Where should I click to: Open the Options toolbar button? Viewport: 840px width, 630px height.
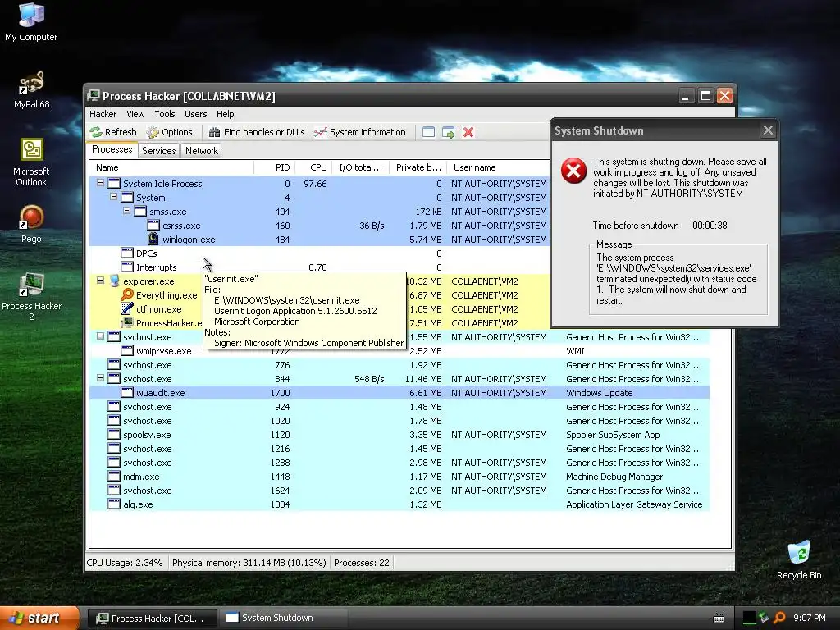click(x=169, y=132)
